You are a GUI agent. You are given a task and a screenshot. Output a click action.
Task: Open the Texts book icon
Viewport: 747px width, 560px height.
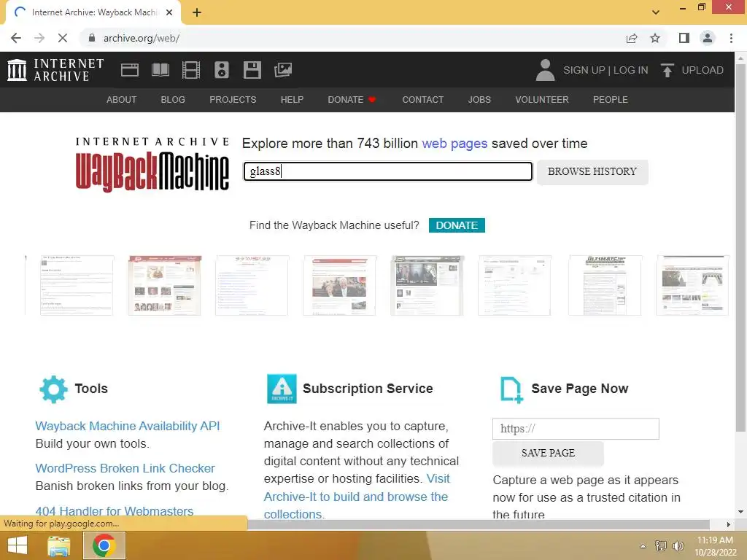[x=160, y=70]
